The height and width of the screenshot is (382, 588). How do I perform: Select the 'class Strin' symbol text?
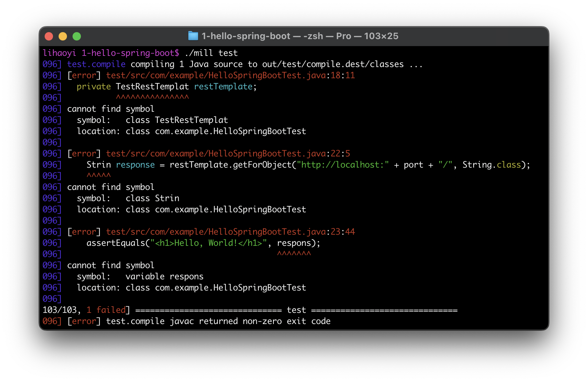153,198
